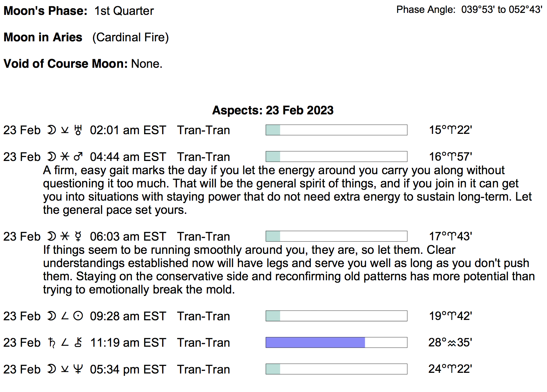Screen dimensions: 547x392
Task: Click the "06:03 am EST" aspect time
Action: 128,237
